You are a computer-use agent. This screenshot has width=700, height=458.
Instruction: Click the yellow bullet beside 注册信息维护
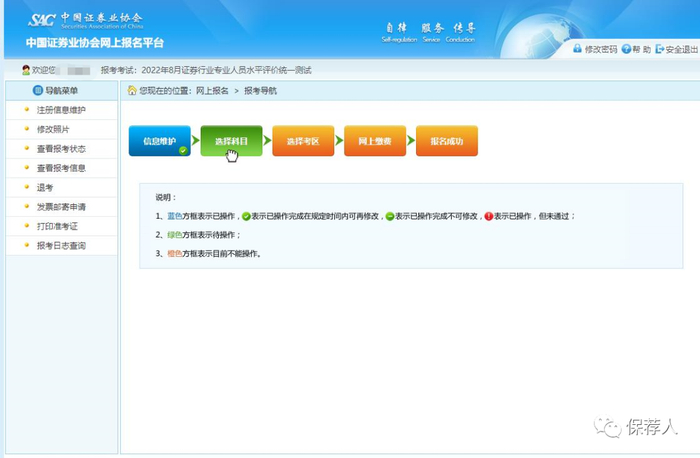pos(27,109)
